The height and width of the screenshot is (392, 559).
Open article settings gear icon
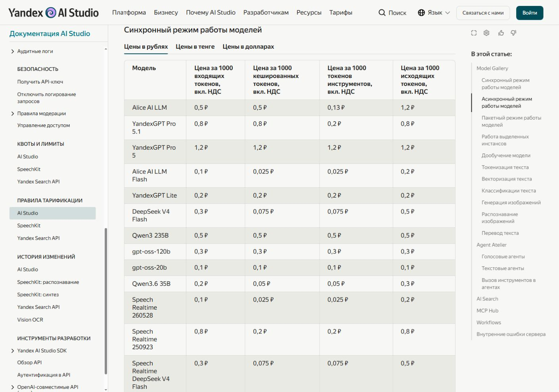point(486,33)
